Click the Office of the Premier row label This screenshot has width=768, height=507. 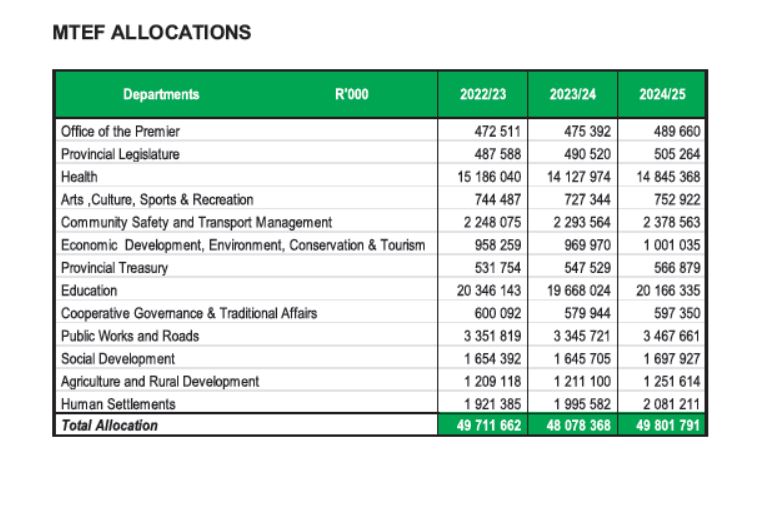[120, 131]
